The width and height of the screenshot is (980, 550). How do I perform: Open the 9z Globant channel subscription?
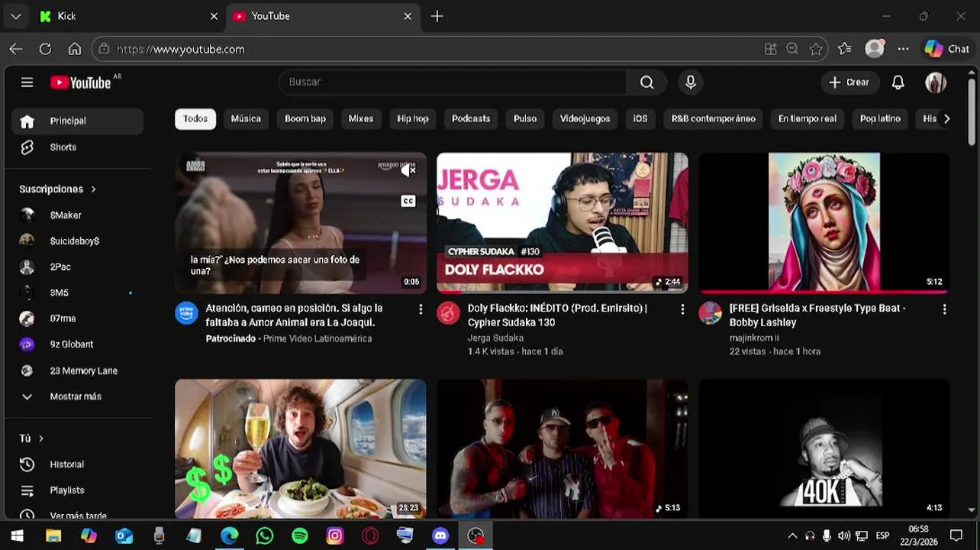click(77, 345)
